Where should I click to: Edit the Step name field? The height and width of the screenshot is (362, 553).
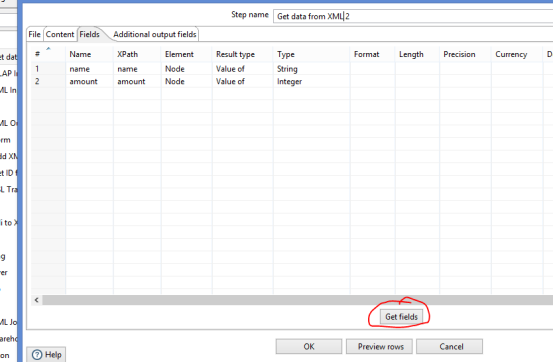pyautogui.click(x=413, y=16)
